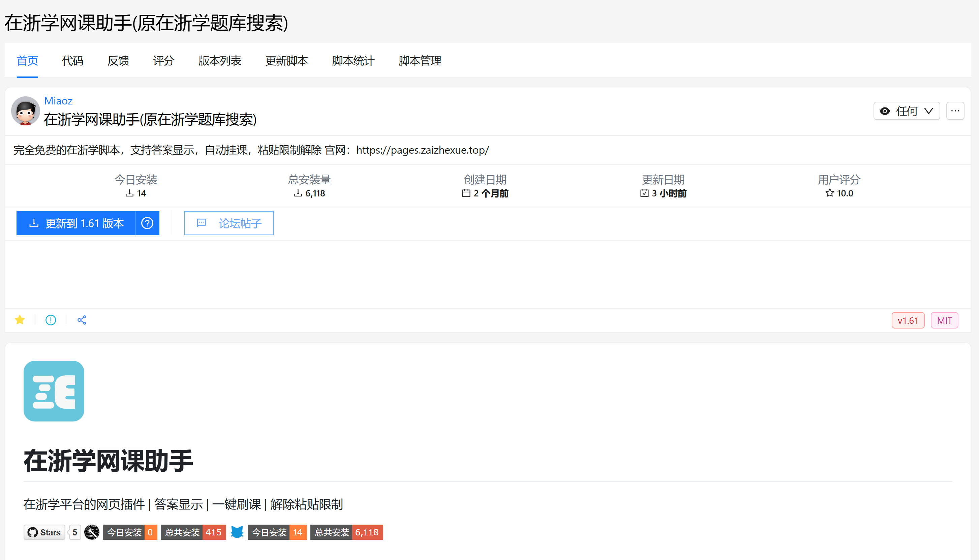Click the three-dots more options button

[955, 111]
